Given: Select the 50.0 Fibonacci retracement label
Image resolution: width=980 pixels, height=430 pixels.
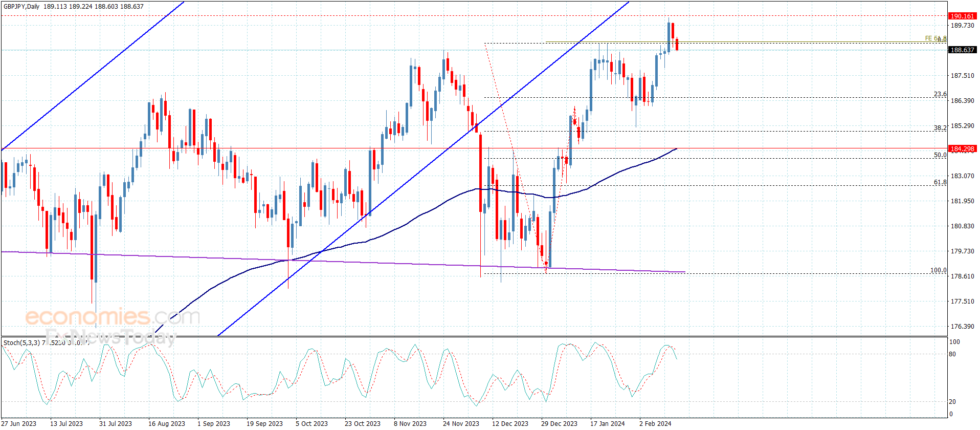Looking at the screenshot, I should [940, 155].
